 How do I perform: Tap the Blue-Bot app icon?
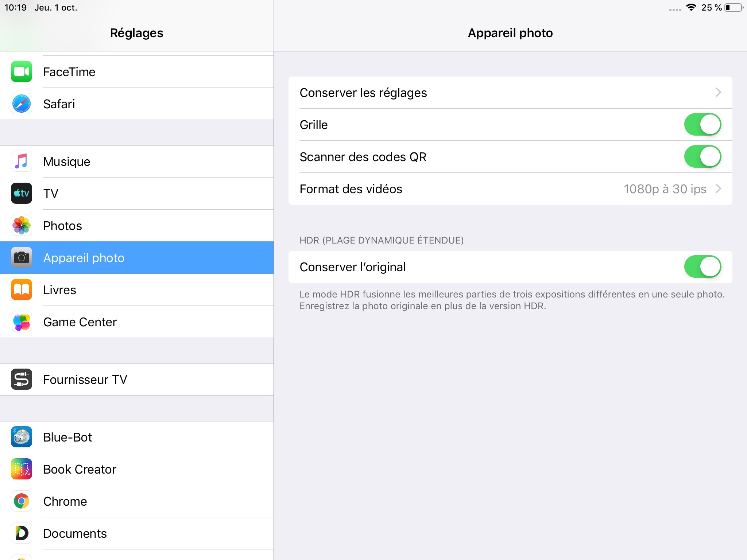[22, 437]
